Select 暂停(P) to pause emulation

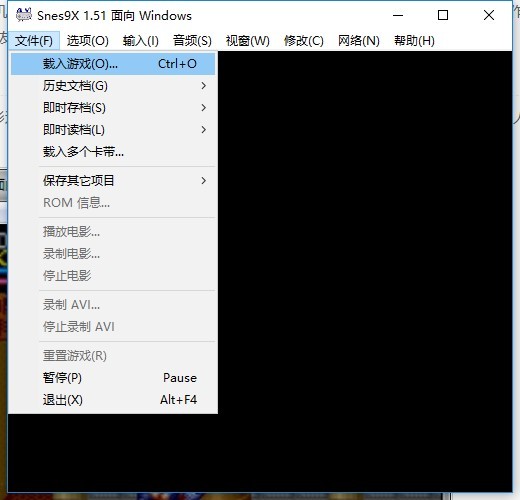click(113, 378)
